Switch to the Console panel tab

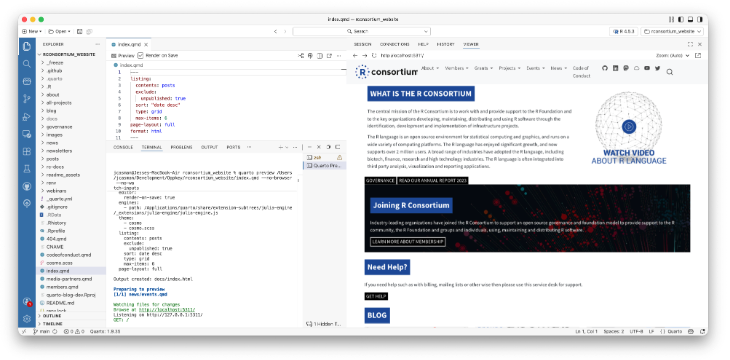click(x=123, y=147)
